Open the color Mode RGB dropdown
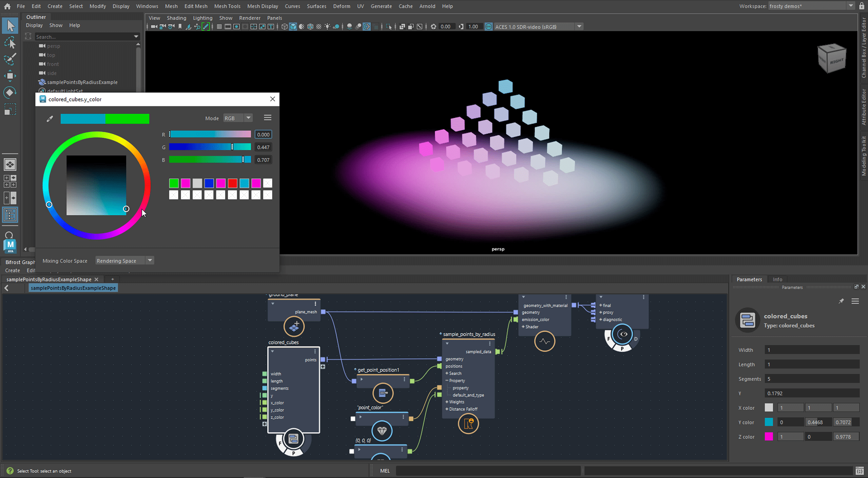This screenshot has width=868, height=478. 238,118
